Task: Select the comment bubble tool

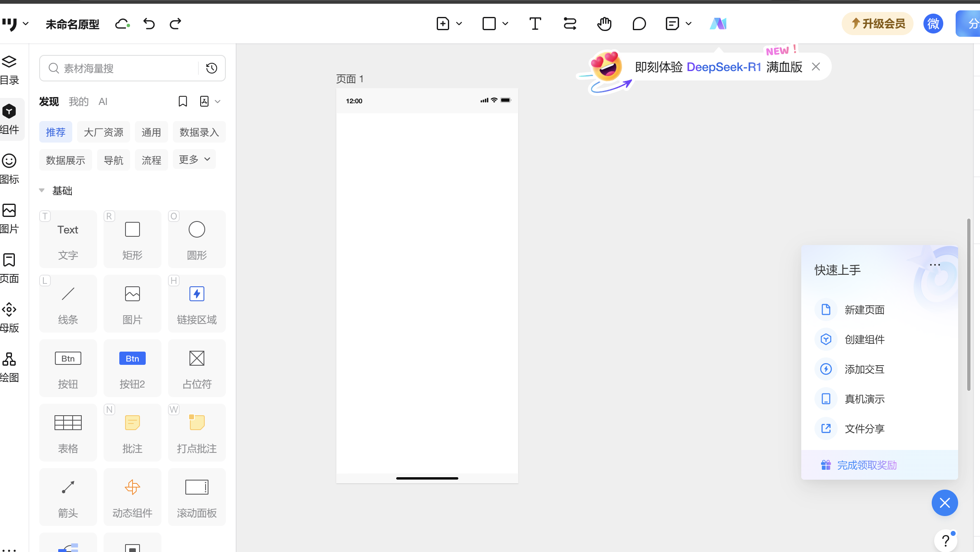Action: tap(639, 24)
